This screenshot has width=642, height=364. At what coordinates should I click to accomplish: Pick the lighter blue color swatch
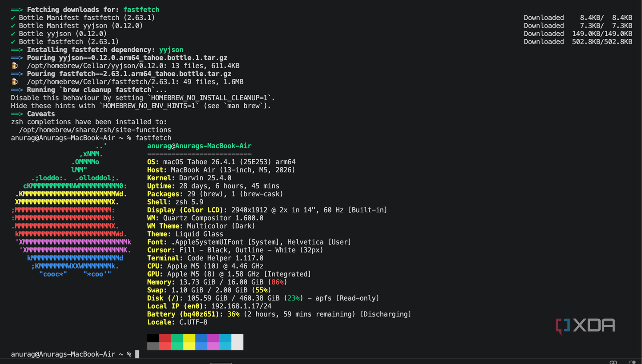click(x=201, y=346)
